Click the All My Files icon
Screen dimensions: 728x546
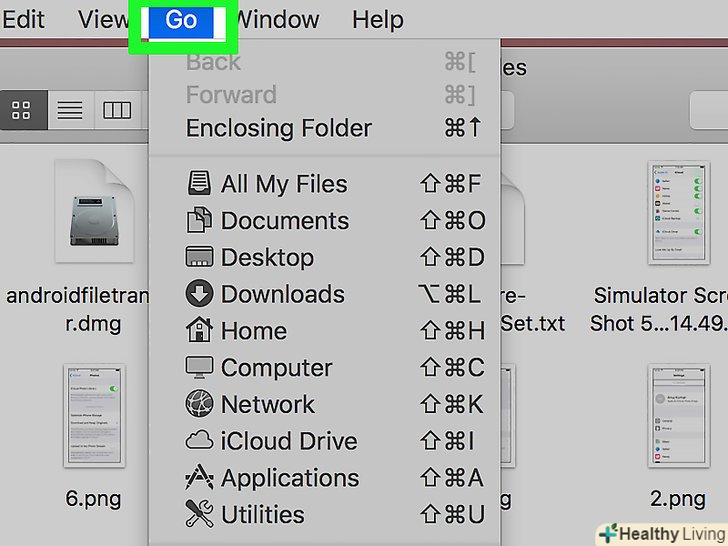(x=199, y=183)
